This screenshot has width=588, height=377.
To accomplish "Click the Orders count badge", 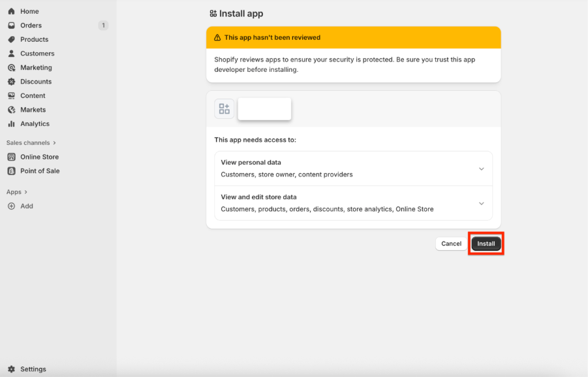I will coord(103,25).
